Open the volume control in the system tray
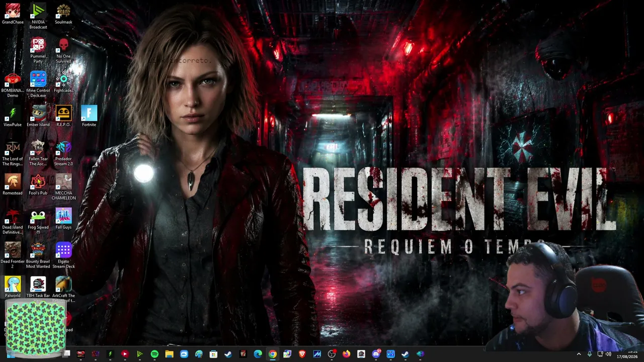The width and height of the screenshot is (644, 362). 608,354
